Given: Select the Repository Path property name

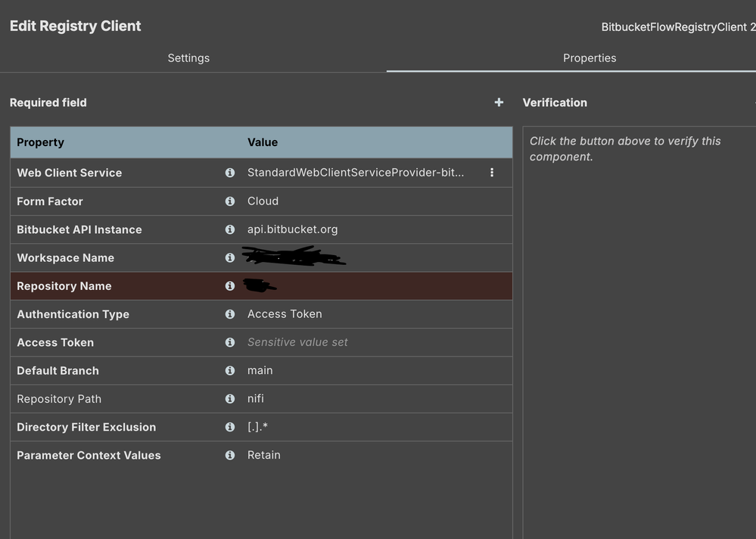Looking at the screenshot, I should click(x=59, y=399).
